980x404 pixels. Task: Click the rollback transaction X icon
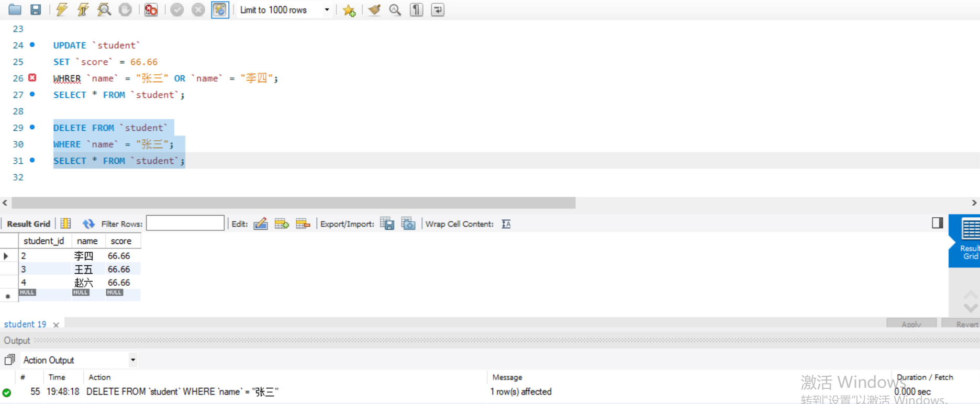pyautogui.click(x=198, y=9)
